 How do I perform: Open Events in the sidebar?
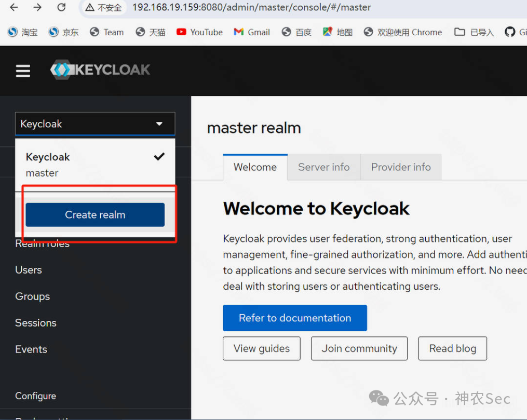pyautogui.click(x=31, y=349)
